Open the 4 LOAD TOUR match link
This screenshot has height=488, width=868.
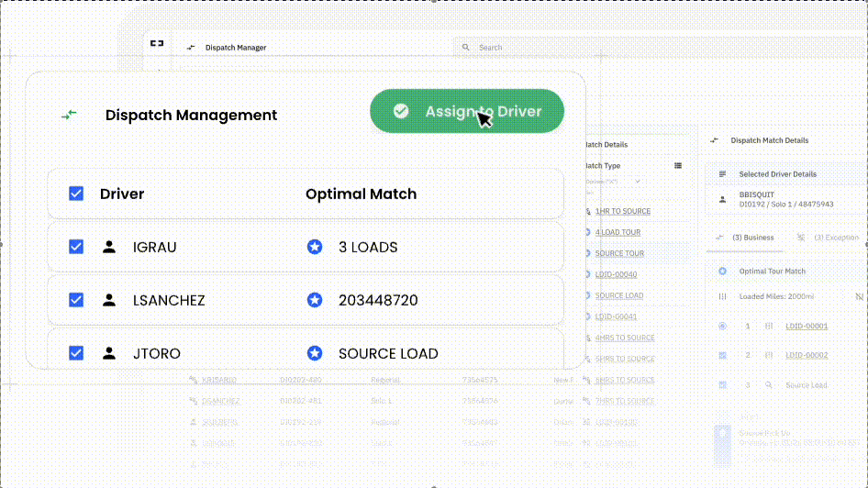(618, 232)
